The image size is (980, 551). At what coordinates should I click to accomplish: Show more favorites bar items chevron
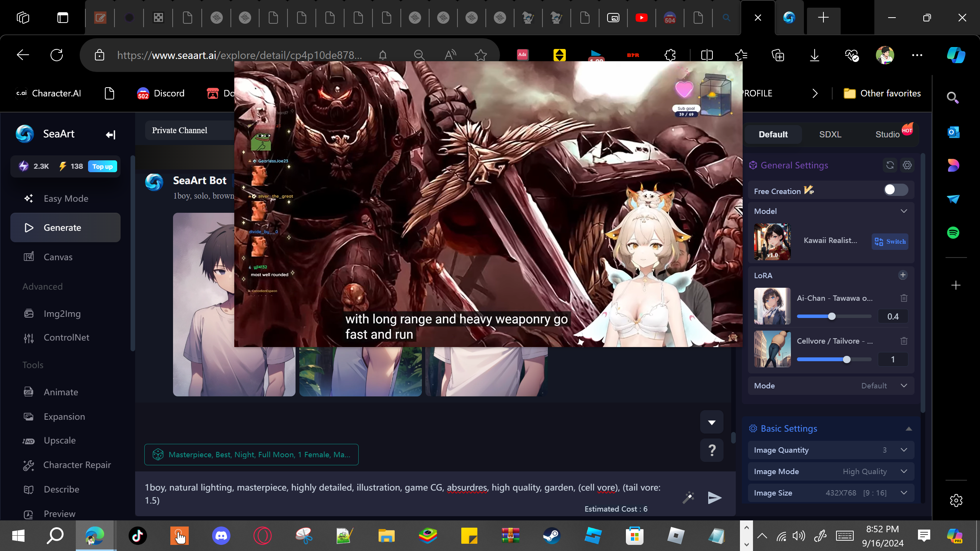tap(815, 93)
